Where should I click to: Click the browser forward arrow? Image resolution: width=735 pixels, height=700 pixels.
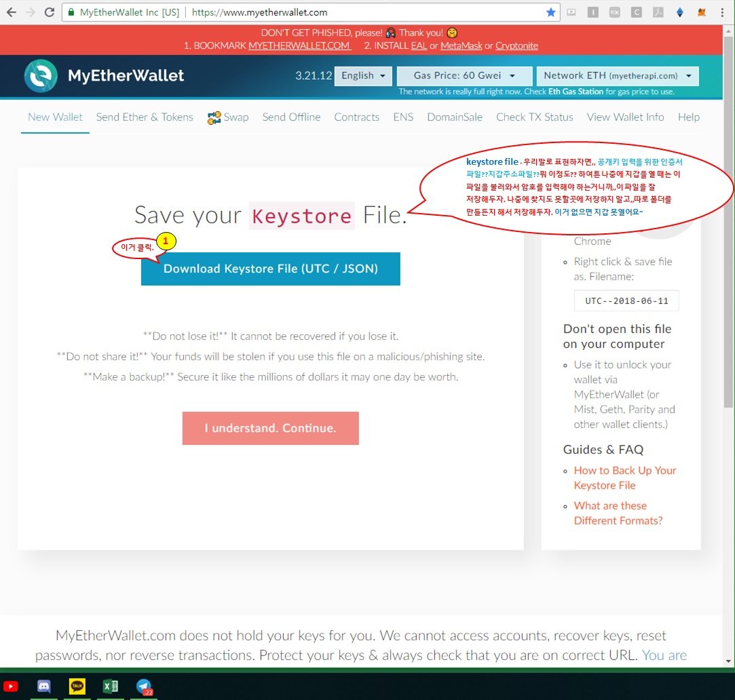tap(31, 12)
